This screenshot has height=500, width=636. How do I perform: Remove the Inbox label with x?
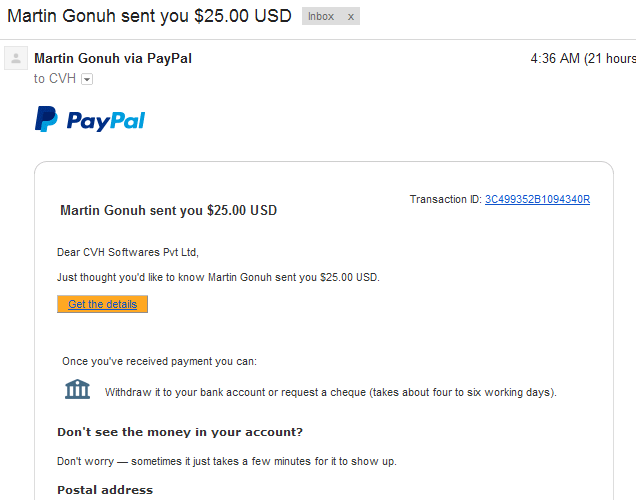(x=350, y=17)
